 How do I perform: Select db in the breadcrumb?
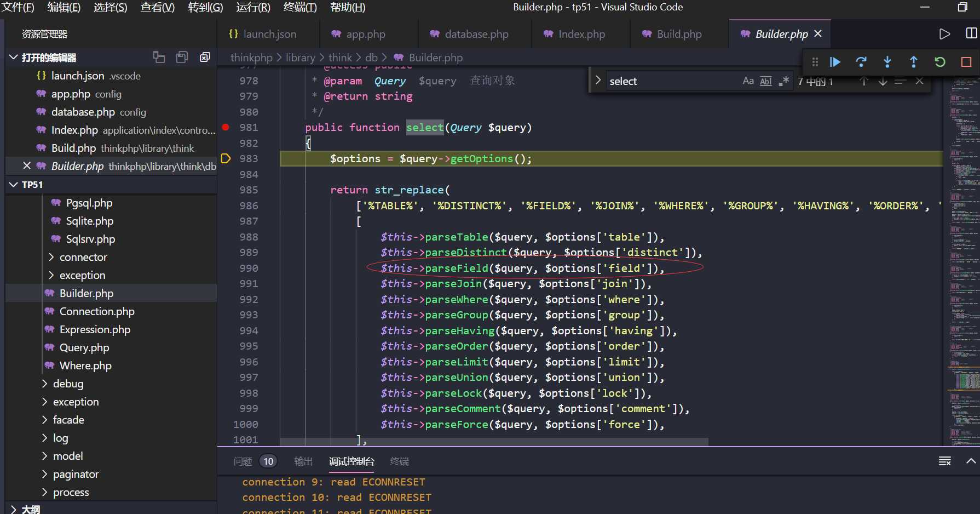pos(371,58)
